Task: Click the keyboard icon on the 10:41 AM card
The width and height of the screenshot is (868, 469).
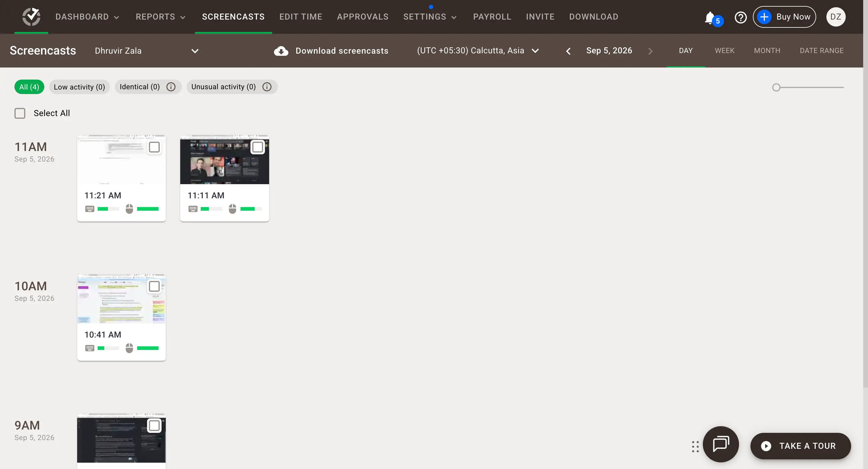Action: (90, 348)
